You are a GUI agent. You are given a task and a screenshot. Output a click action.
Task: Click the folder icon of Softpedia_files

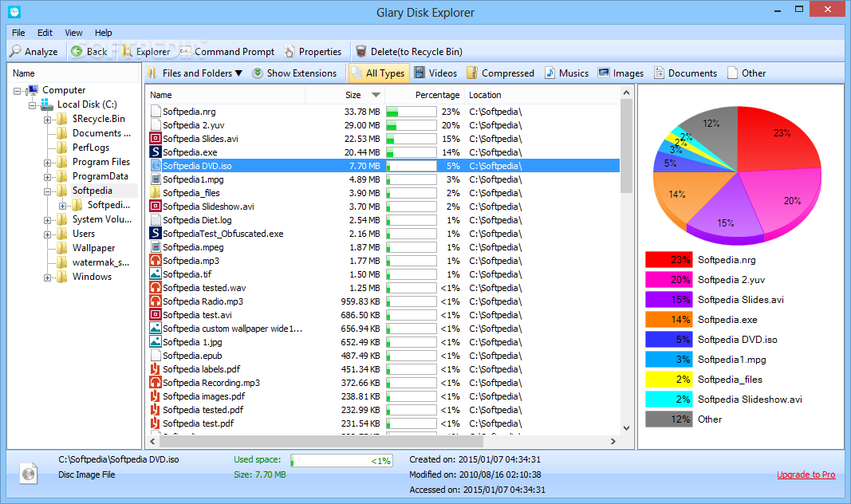pos(156,193)
